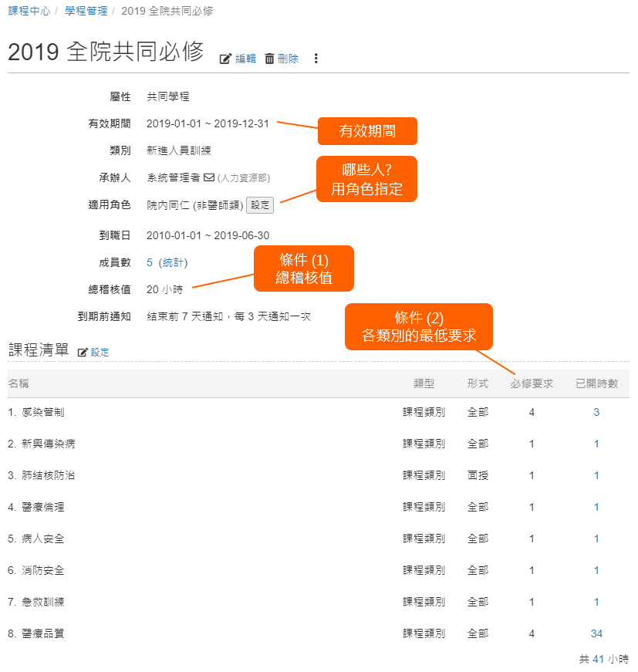Viewport: 638px width, 672px height.
Task: Click the 課程清單 設定 edit icon
Action: (83, 352)
